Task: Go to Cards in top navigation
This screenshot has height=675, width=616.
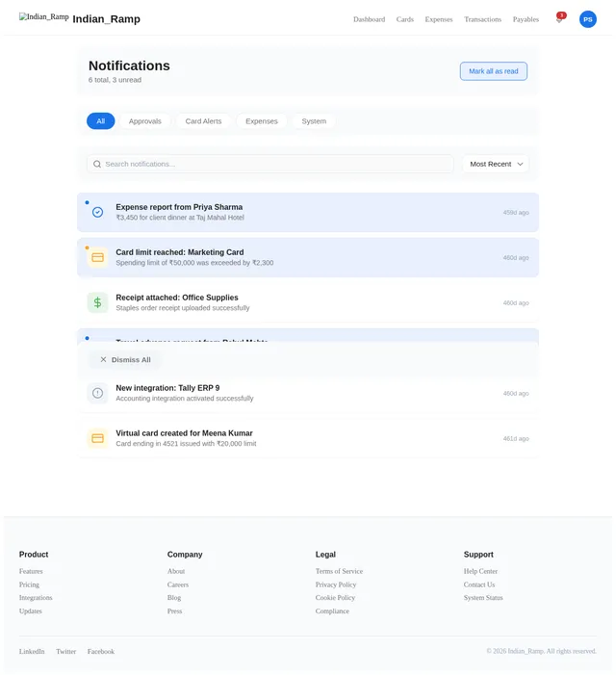Action: tap(405, 19)
